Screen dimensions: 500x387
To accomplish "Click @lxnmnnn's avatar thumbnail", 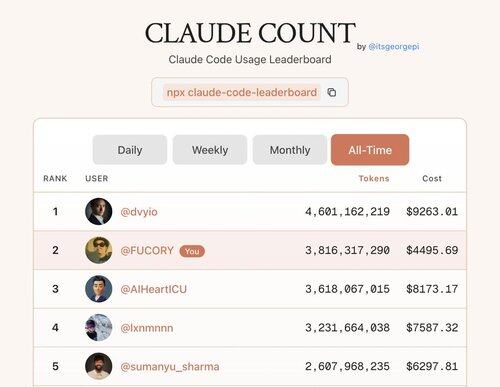I will 99,327.
